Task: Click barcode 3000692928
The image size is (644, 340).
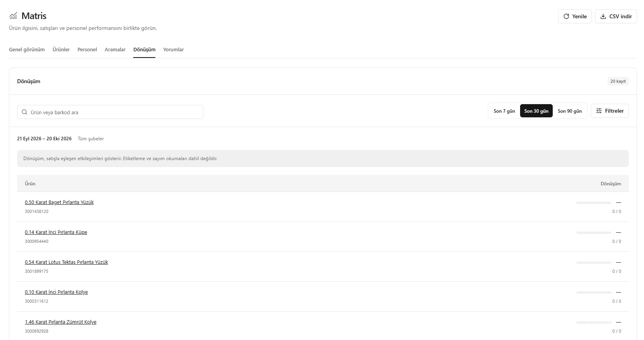Action: pyautogui.click(x=37, y=331)
